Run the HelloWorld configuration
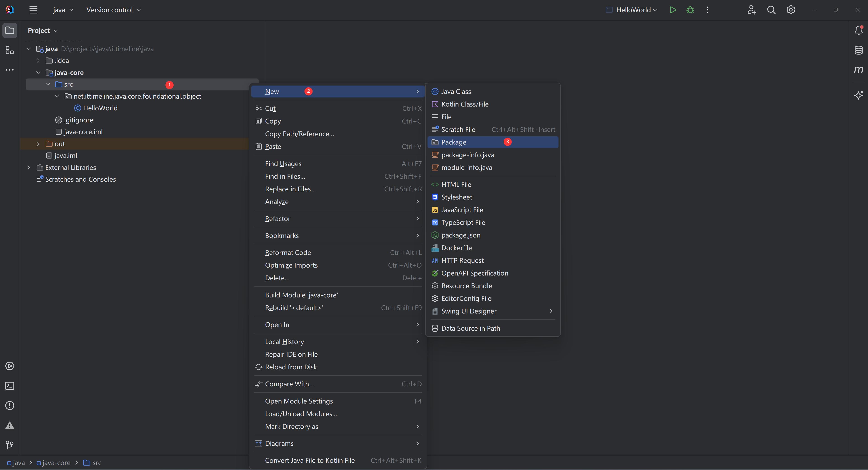This screenshot has width=868, height=470. click(x=672, y=10)
